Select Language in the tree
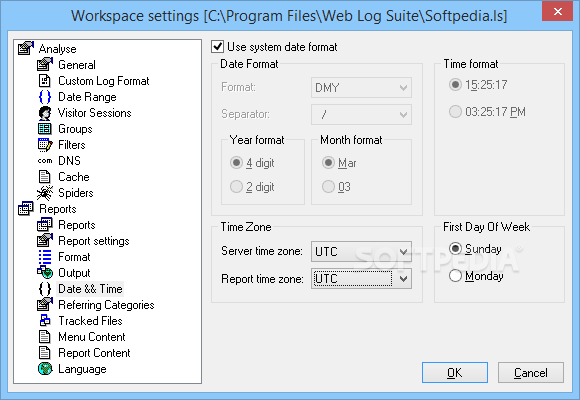The width and height of the screenshot is (580, 400). point(82,369)
